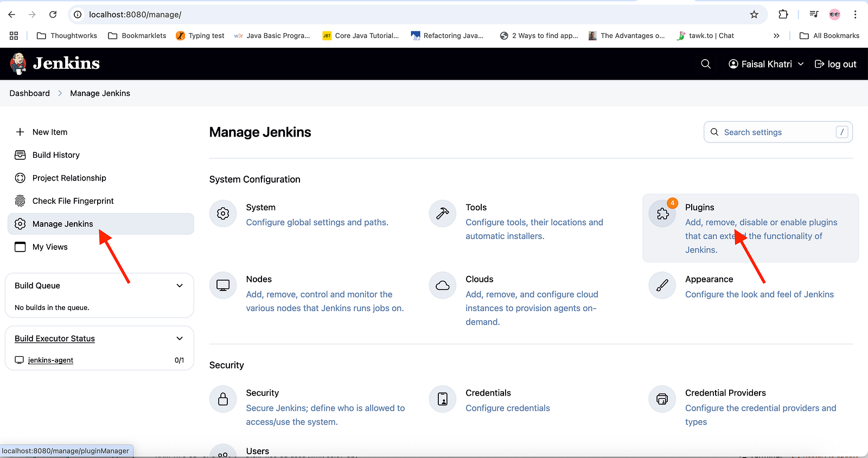The image size is (868, 458).
Task: Click the Jenkins title text in header
Action: 66,63
